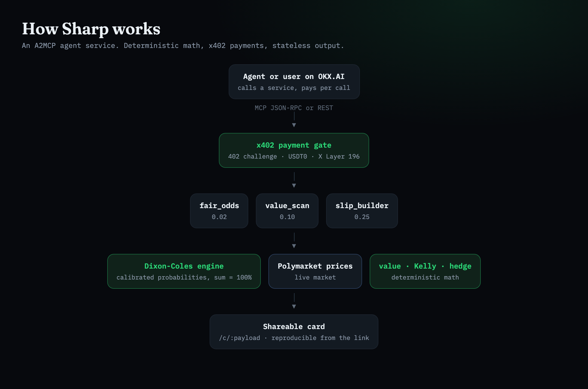
Task: Click the 0.02 price under fair_odds
Action: click(x=219, y=217)
